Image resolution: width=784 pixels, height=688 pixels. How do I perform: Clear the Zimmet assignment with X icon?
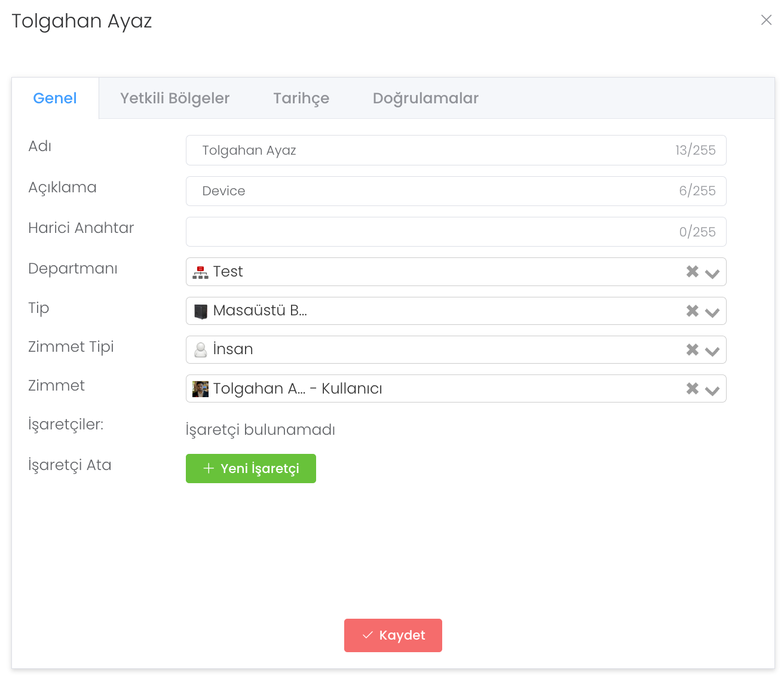[x=692, y=389]
